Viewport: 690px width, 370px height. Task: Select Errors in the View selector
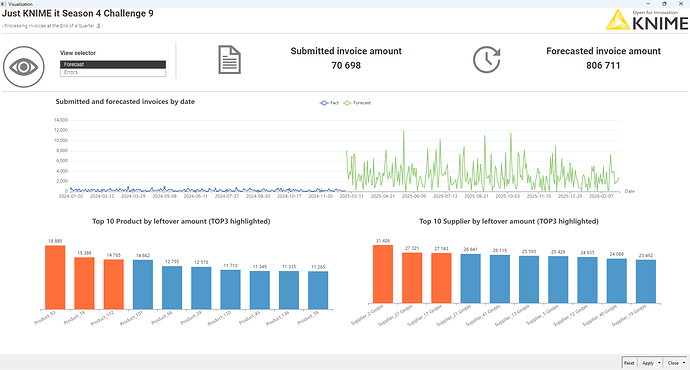coord(113,73)
